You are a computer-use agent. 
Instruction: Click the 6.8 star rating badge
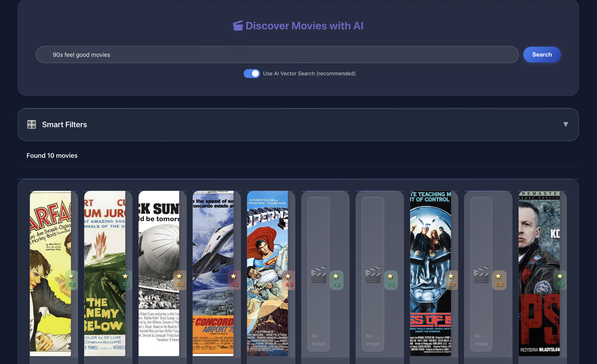tap(180, 280)
